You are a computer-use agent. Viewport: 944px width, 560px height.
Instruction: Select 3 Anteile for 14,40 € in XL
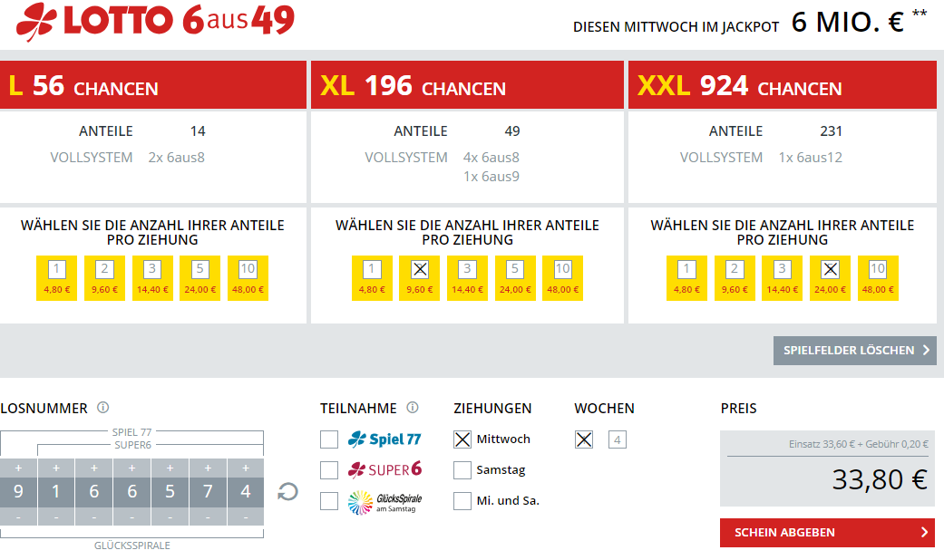(467, 278)
